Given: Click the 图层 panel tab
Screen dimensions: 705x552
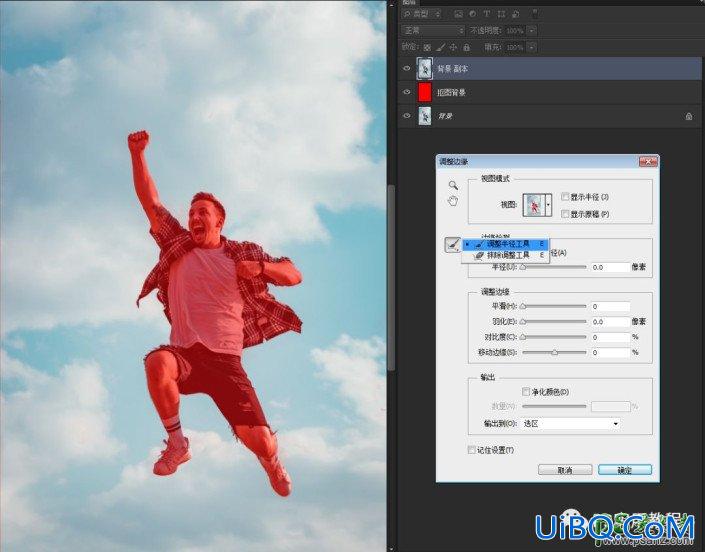Looking at the screenshot, I should click(x=409, y=2).
